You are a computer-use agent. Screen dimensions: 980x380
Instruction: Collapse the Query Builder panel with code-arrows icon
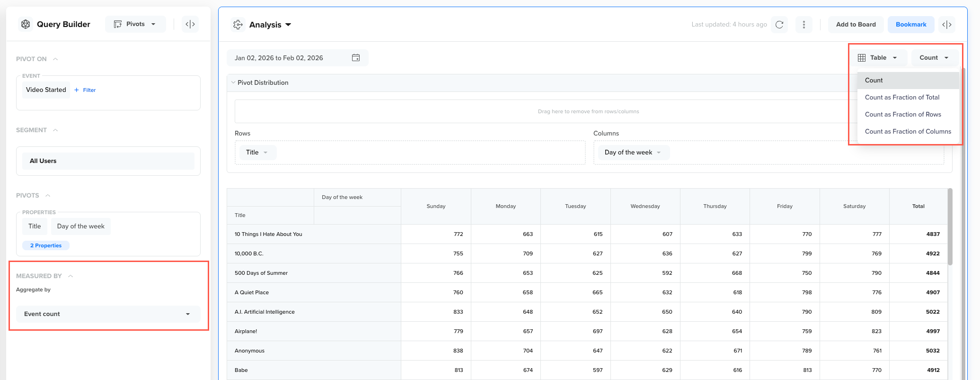[190, 24]
